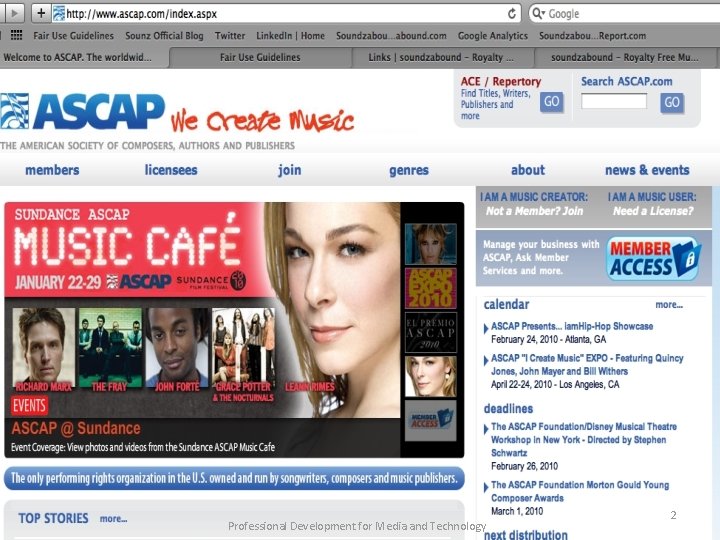Click GO button for Search ASCAP.com
Viewport: 720px width, 540px height.
pos(672,102)
